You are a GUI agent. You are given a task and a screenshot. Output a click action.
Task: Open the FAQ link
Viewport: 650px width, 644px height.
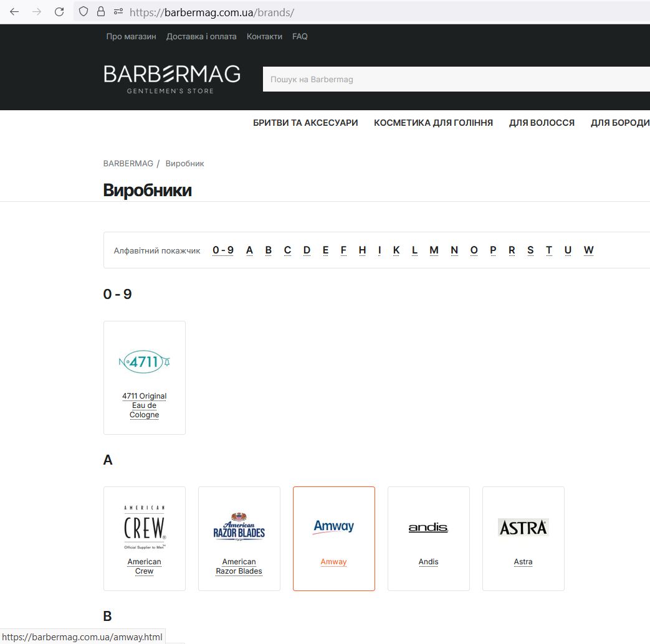300,37
